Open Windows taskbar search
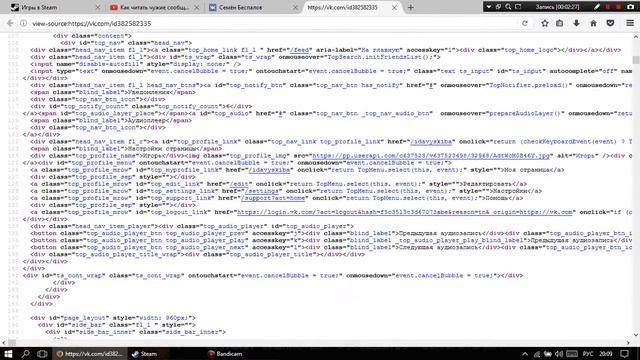This screenshot has width=640, height=360. point(25,353)
